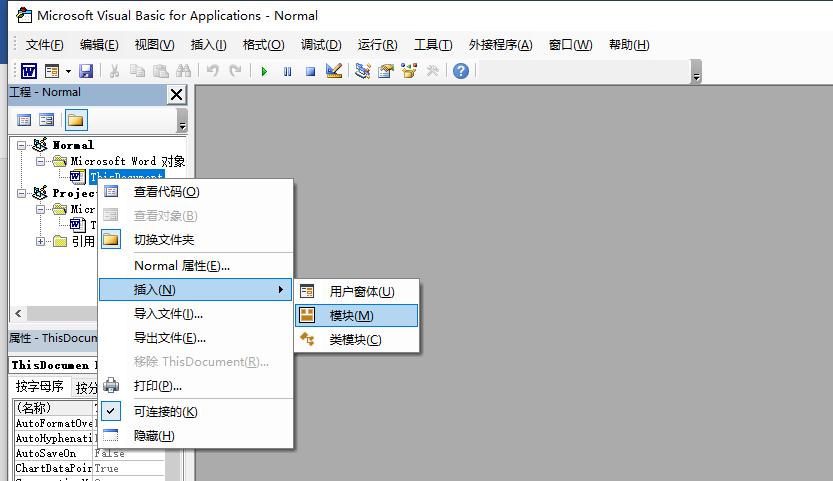The width and height of the screenshot is (833, 481).
Task: Open the 格式(O) menu
Action: click(x=264, y=45)
